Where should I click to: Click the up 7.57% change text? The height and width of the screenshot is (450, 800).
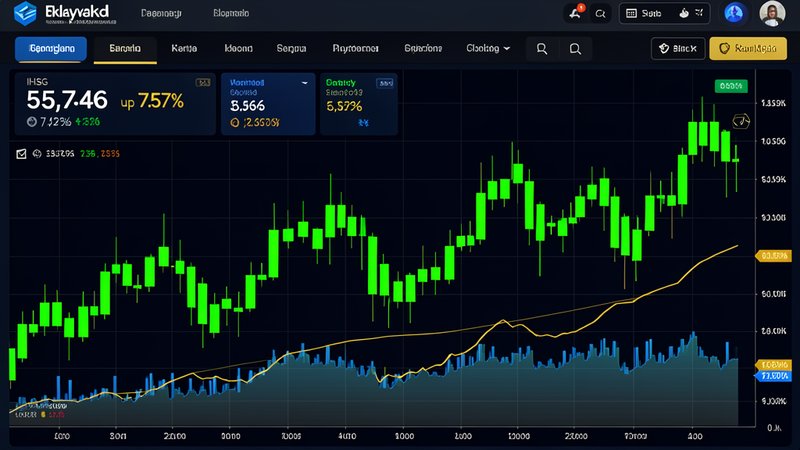click(152, 101)
